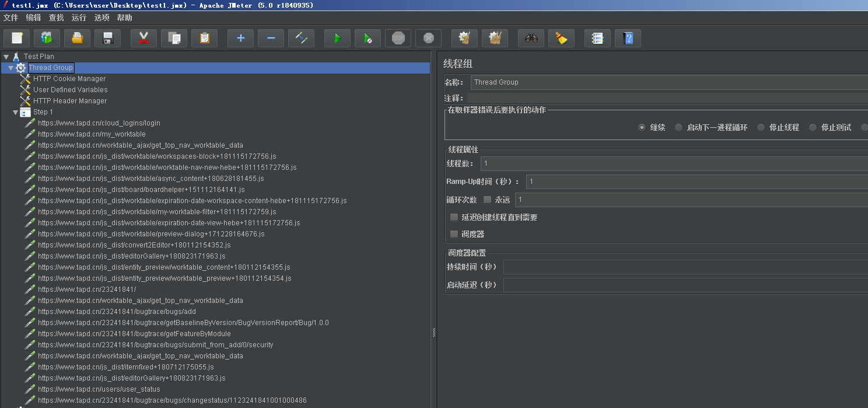Click the Start no pauses icon
Image resolution: width=868 pixels, height=408 pixels.
coord(367,39)
